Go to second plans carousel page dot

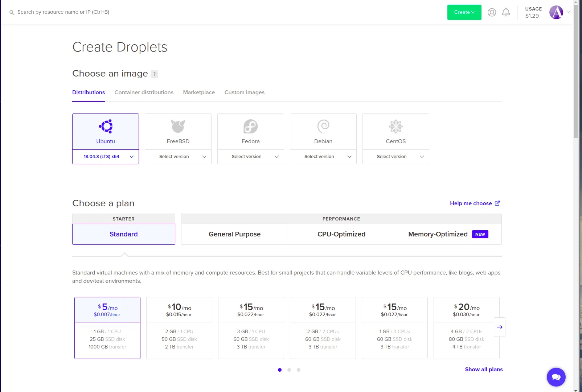point(289,370)
